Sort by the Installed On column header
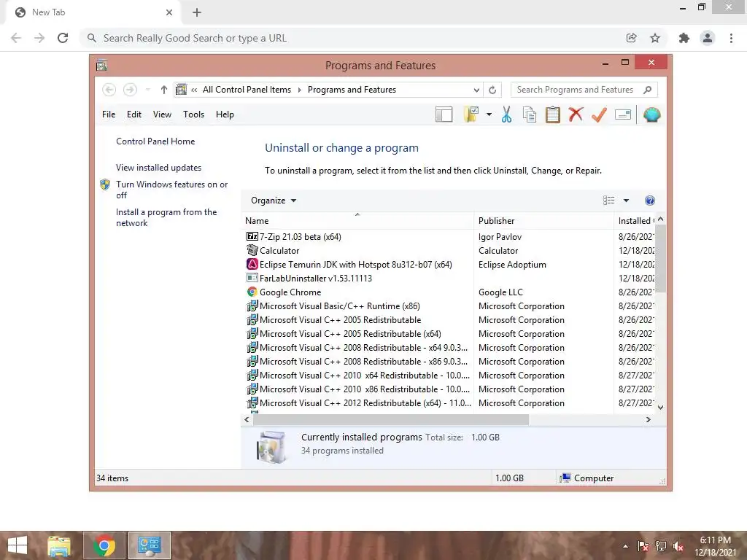Viewport: 747px width, 560px height. coord(635,221)
